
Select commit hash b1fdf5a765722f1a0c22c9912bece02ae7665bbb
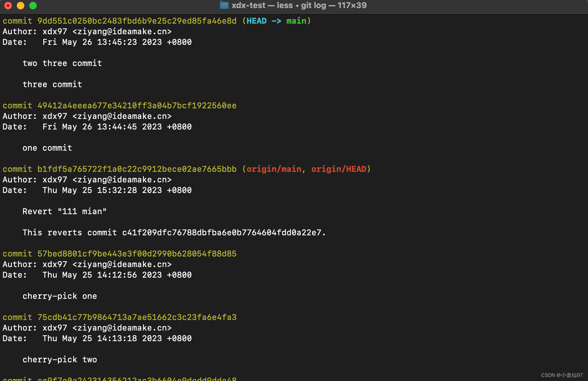coord(137,169)
